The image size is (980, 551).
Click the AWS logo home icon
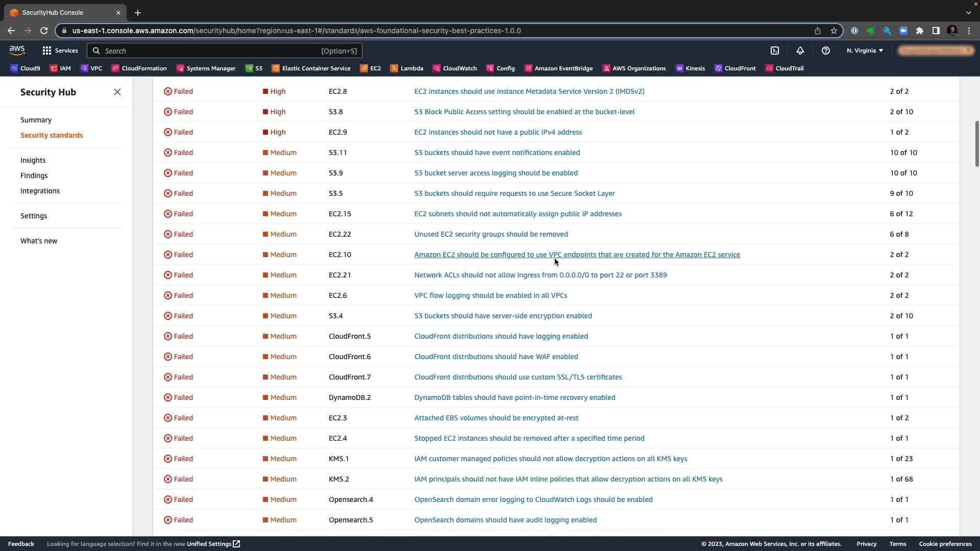pyautogui.click(x=17, y=51)
